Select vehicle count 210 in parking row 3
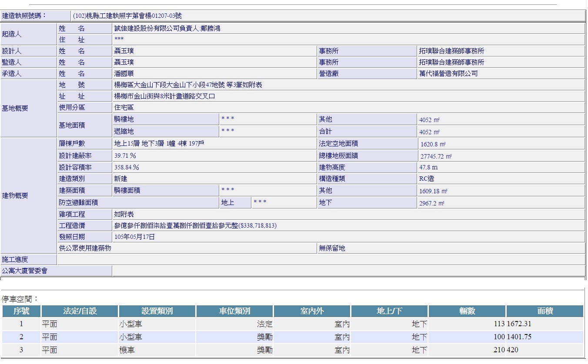This screenshot has height=364, width=588. point(499,350)
